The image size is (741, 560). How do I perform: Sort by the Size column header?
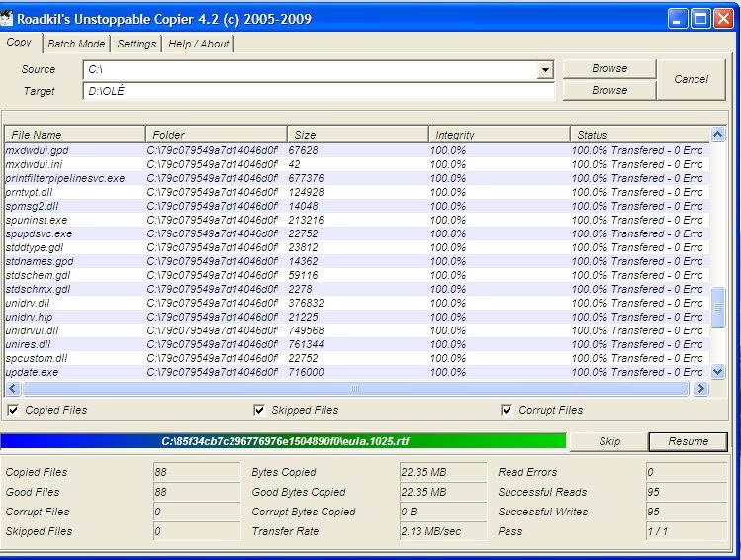click(x=358, y=135)
